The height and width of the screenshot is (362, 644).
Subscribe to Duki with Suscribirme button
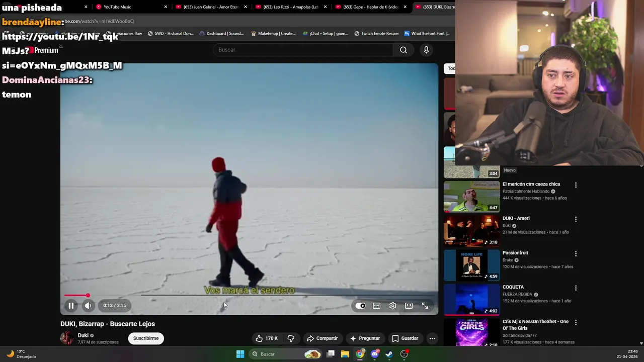[146, 338]
